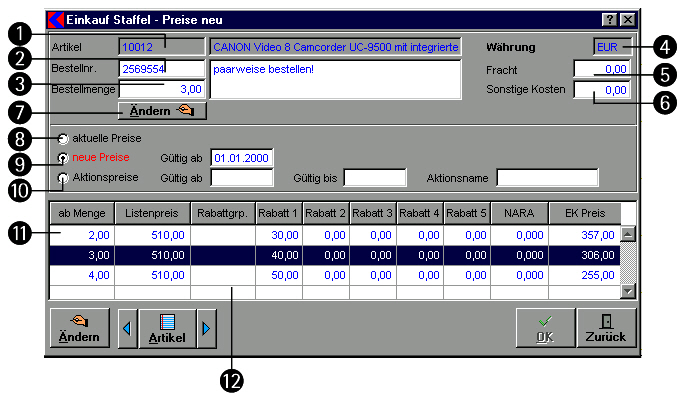
Task: Click the article description field CANON Video 8
Action: point(335,47)
